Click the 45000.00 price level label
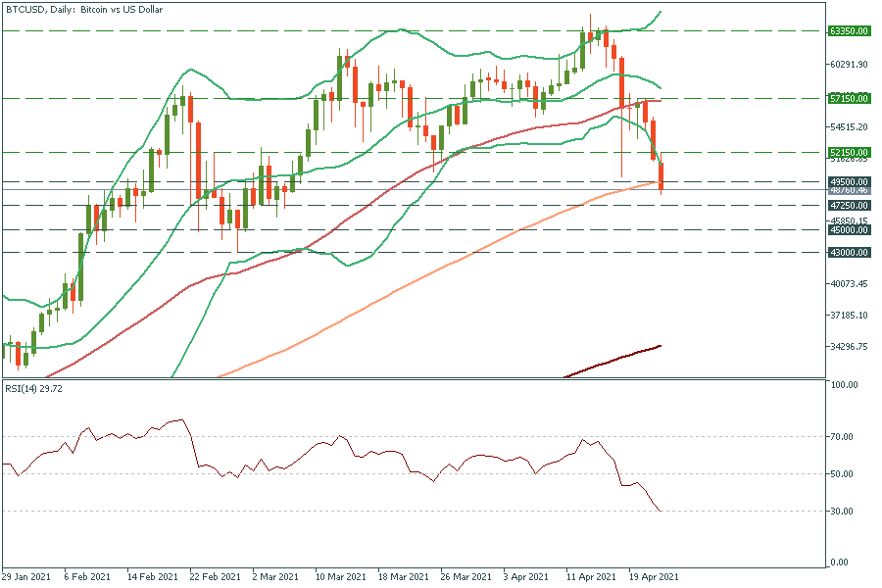882x588 pixels. pyautogui.click(x=850, y=229)
